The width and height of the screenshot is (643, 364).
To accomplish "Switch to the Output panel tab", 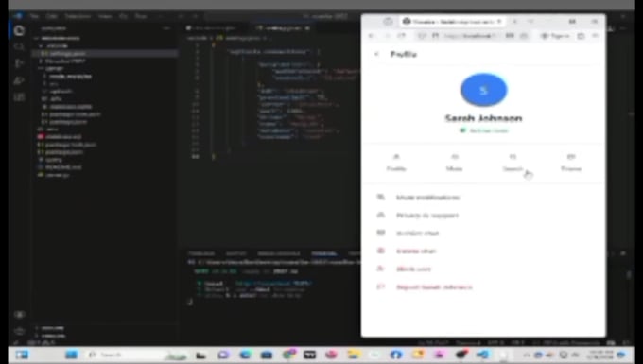I will (235, 253).
